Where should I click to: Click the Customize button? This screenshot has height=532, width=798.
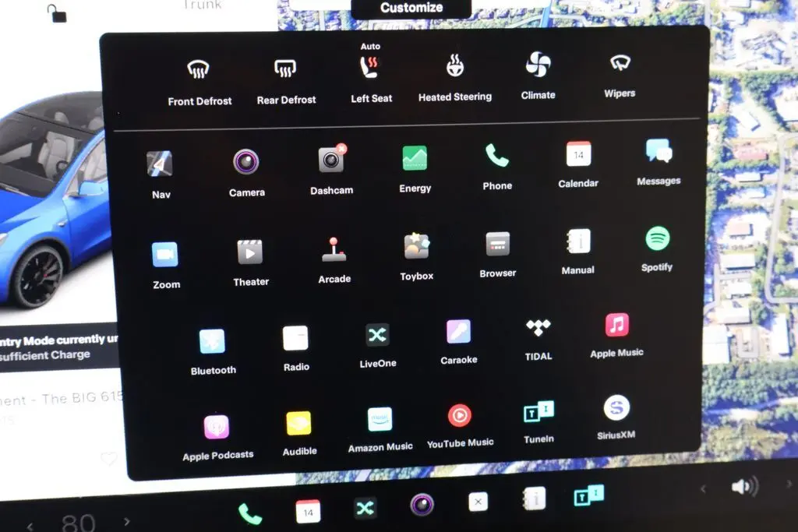(411, 8)
